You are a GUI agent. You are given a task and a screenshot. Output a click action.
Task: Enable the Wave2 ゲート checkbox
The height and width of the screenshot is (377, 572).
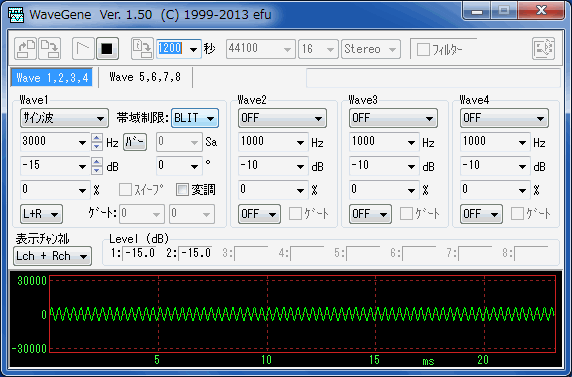[x=295, y=214]
